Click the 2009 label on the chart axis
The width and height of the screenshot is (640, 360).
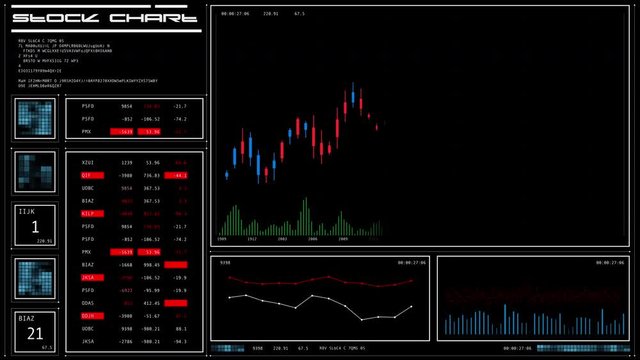[x=343, y=239]
